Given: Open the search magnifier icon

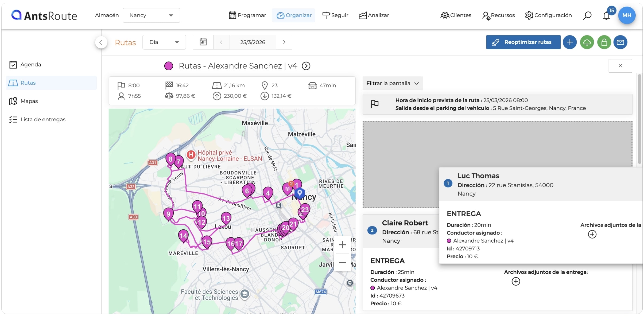Looking at the screenshot, I should (x=587, y=15).
